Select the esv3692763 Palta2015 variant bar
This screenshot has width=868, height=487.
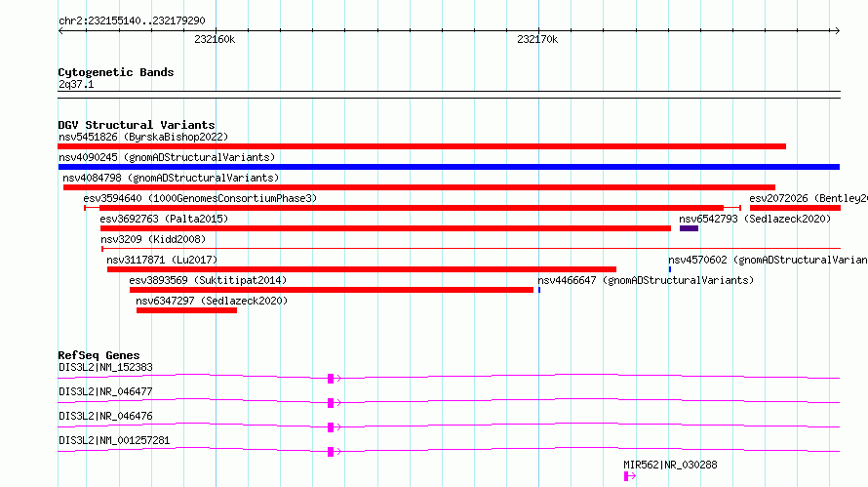(x=385, y=228)
